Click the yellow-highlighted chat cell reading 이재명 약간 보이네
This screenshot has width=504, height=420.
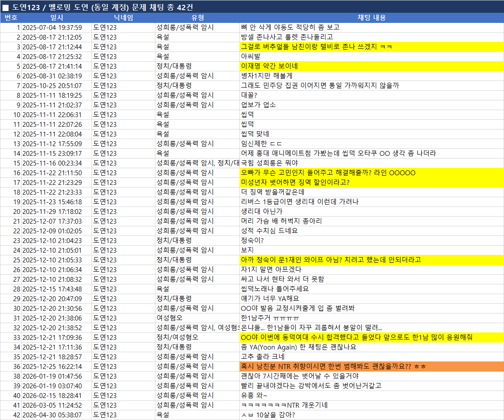pos(372,66)
